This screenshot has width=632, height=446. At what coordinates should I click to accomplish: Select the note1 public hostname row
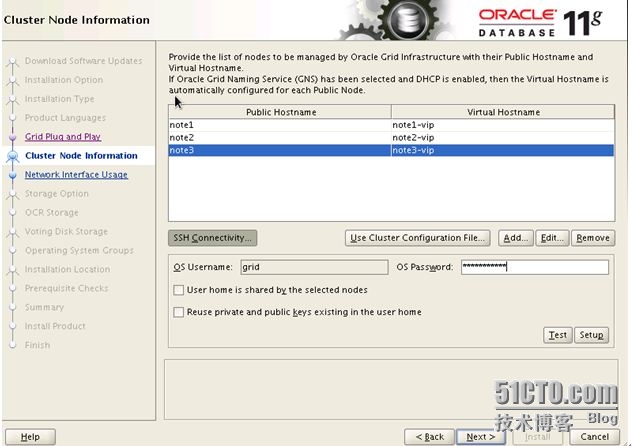point(280,125)
